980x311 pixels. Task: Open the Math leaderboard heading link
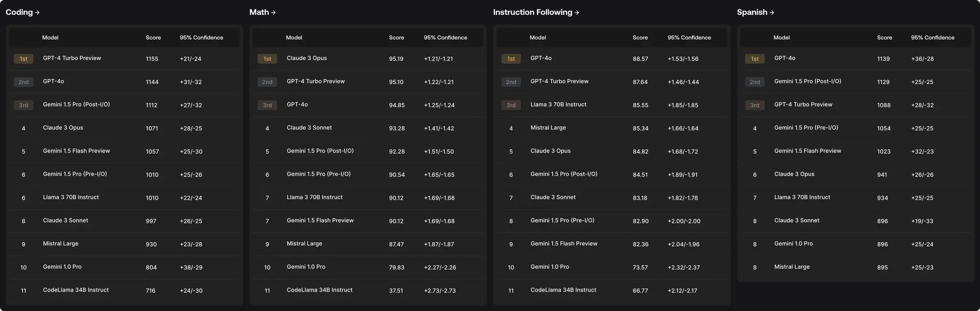tap(263, 12)
